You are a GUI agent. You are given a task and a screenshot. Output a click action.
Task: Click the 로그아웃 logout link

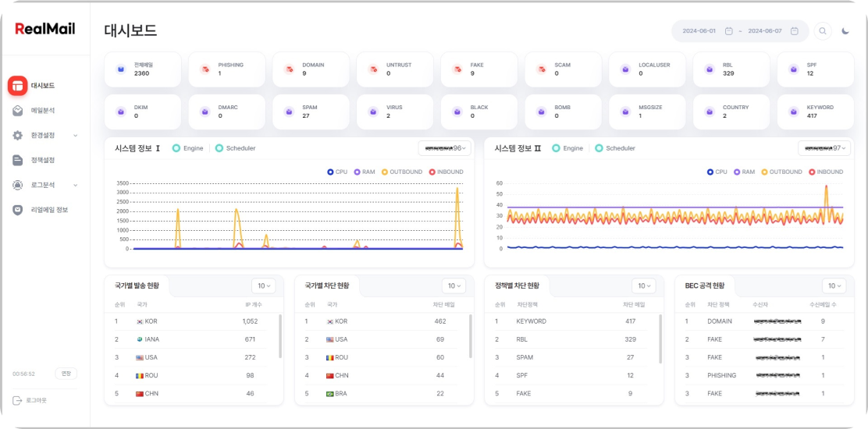[x=37, y=400]
